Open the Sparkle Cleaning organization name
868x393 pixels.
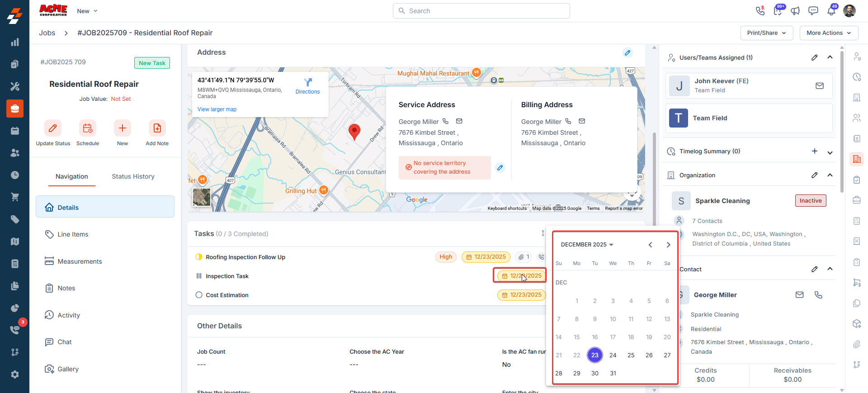tap(722, 201)
